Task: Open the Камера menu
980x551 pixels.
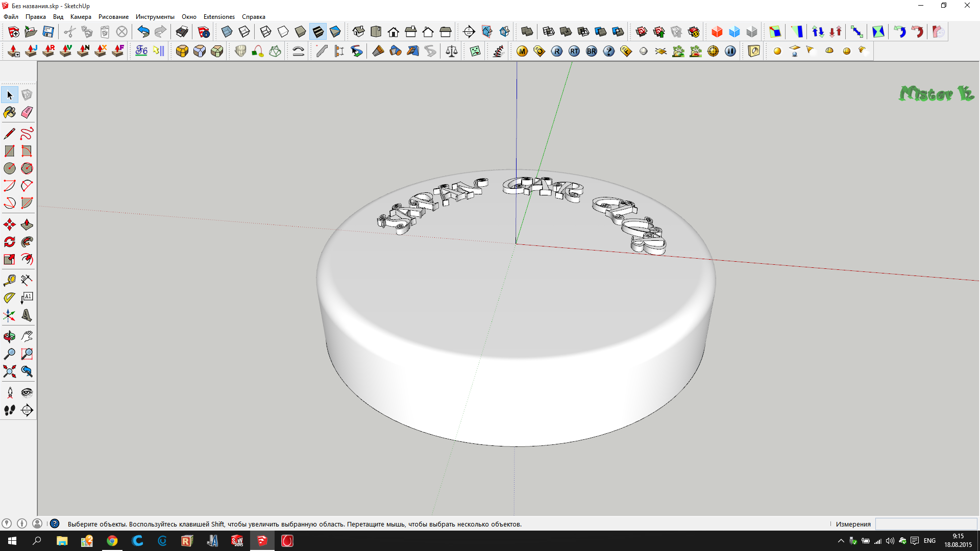Action: 81,17
